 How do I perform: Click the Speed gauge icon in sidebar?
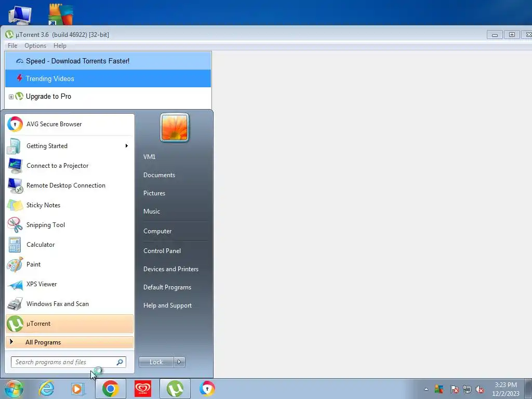(20, 61)
